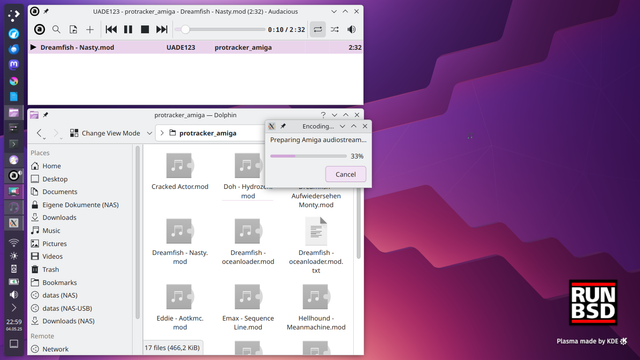The height and width of the screenshot is (360, 640).
Task: Open panel volume tray icon
Action: pos(14,294)
